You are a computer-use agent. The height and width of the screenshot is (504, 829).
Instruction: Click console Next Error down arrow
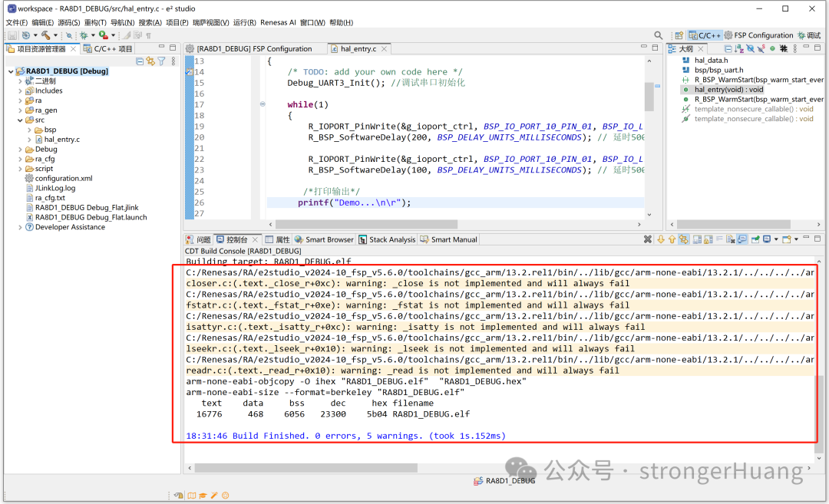coord(661,239)
